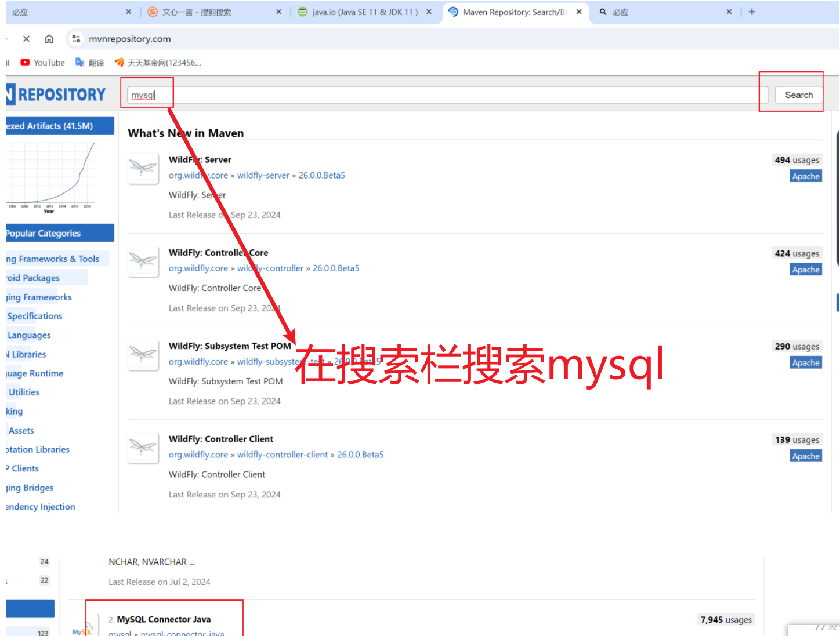Focus the search box containing mysql
This screenshot has height=636, width=840.
(x=448, y=95)
